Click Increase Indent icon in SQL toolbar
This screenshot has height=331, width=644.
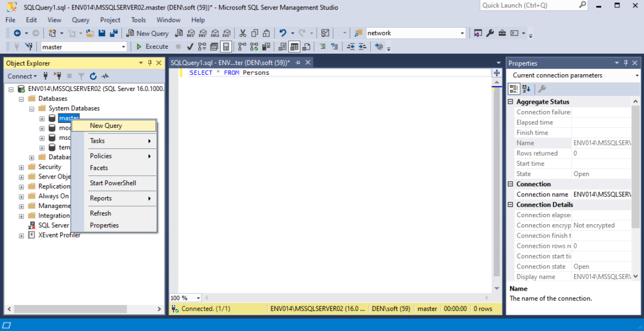(x=362, y=46)
